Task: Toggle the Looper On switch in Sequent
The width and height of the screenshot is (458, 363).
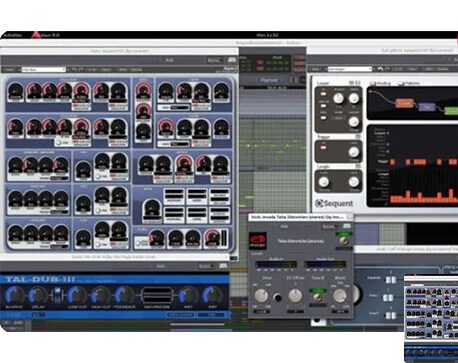Action: pos(323,93)
